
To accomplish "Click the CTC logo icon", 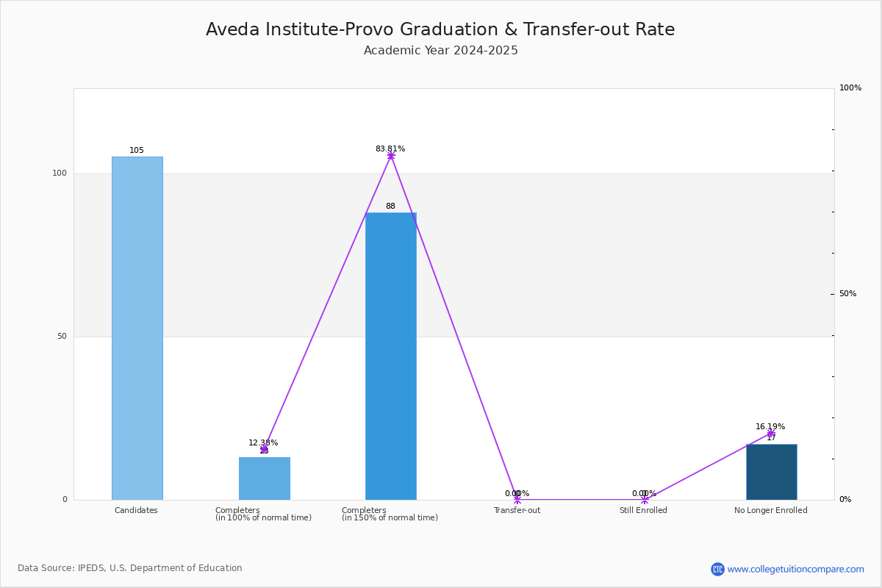I will 717,569.
